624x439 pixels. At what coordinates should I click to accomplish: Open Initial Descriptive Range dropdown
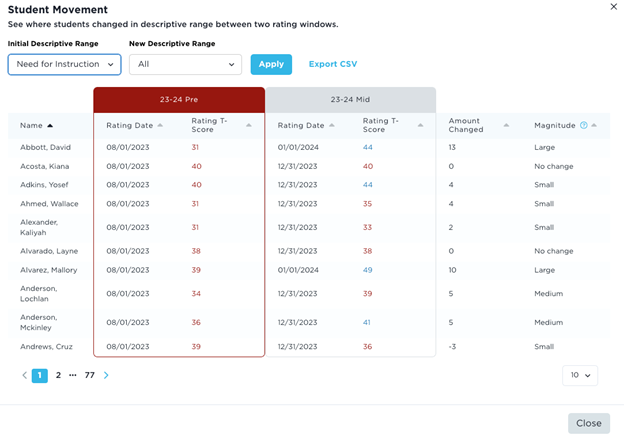tap(65, 64)
